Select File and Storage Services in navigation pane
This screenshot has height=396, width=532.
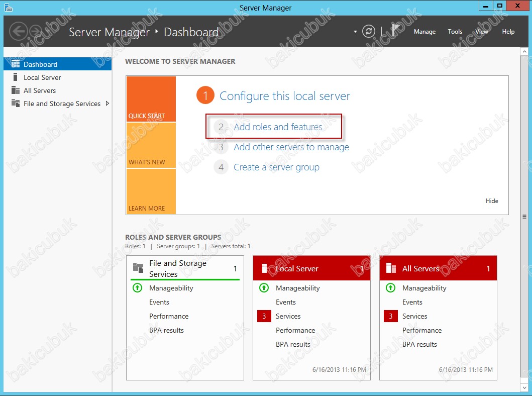click(58, 104)
